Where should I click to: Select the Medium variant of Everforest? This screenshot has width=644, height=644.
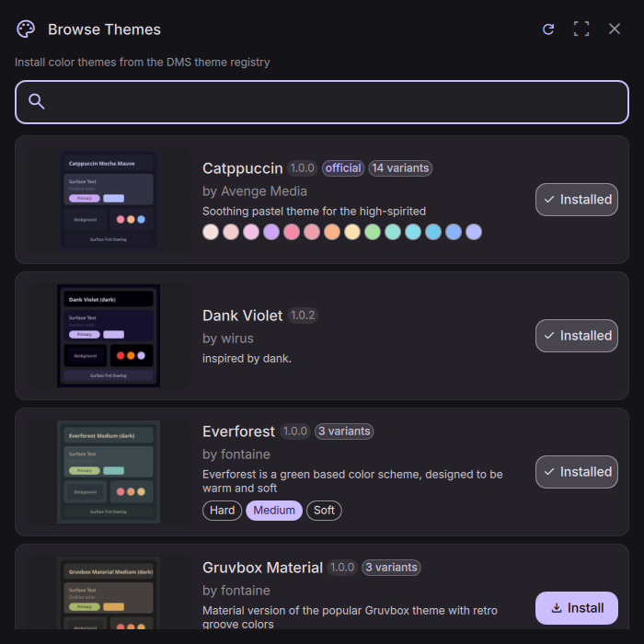point(274,511)
